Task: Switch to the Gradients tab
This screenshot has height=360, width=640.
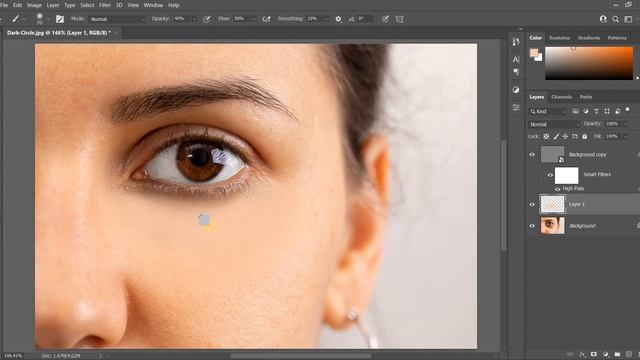Action: pos(589,38)
